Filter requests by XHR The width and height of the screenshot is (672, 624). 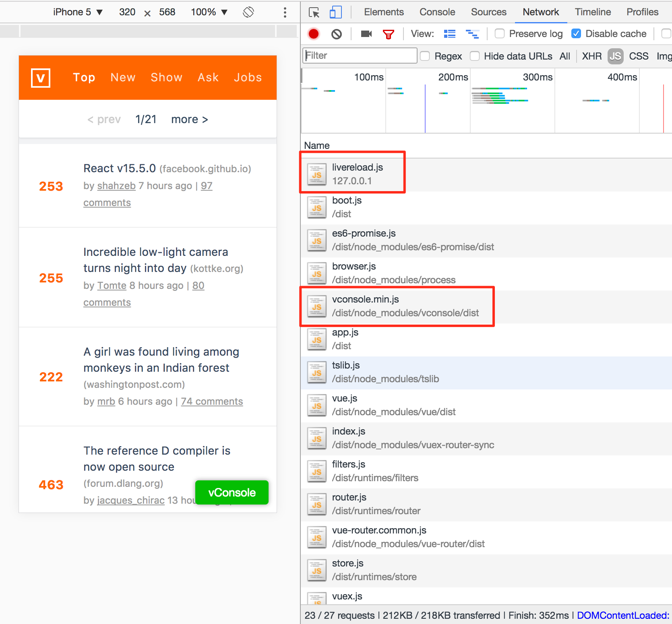[592, 56]
